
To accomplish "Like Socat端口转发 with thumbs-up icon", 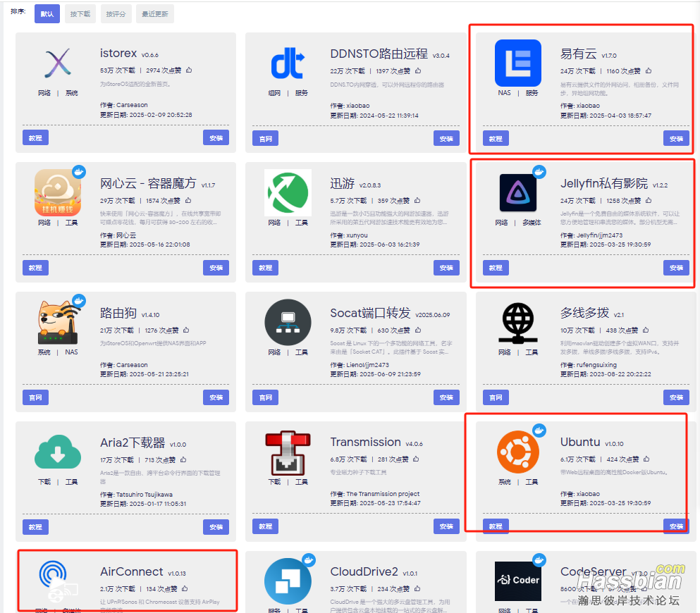I will tap(418, 330).
